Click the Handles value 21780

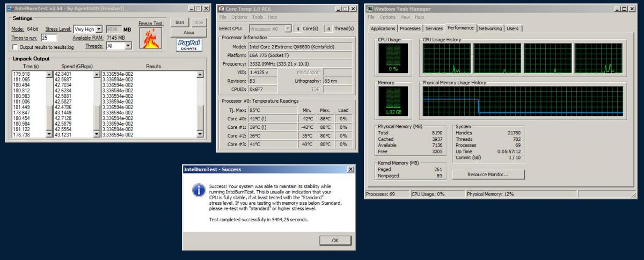point(514,133)
